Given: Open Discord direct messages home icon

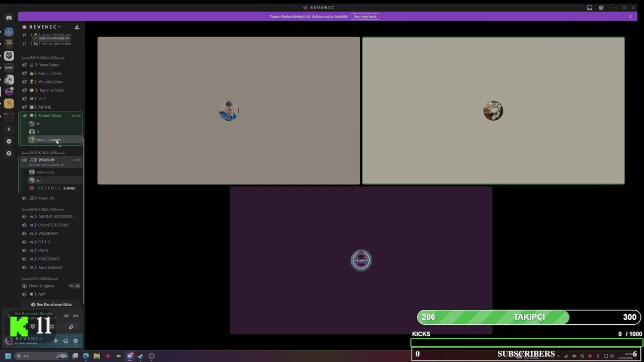Looking at the screenshot, I should coord(9,18).
